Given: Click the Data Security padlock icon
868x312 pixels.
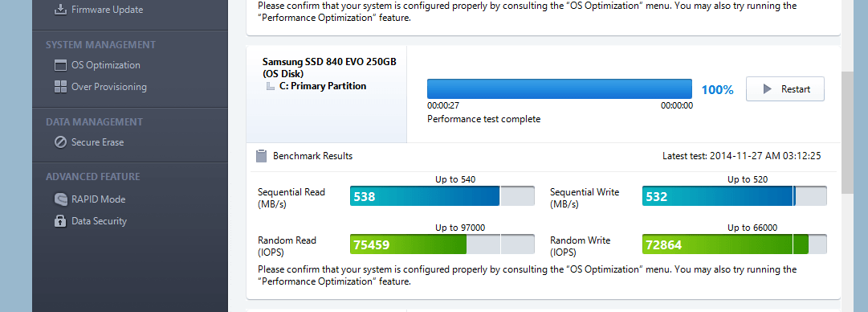Looking at the screenshot, I should pos(60,220).
